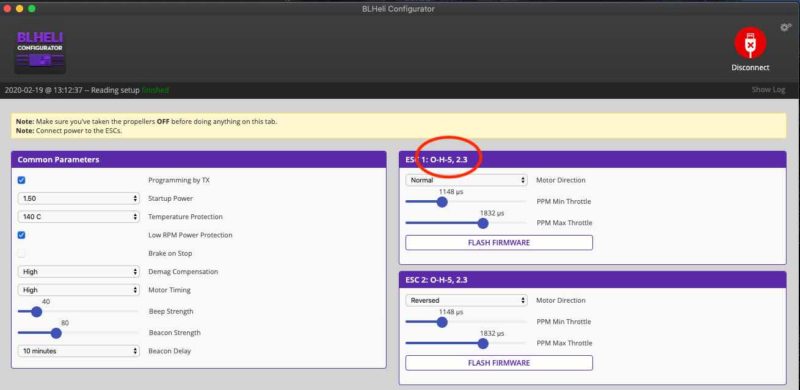Click the Common Parameters panel header

pyautogui.click(x=198, y=159)
